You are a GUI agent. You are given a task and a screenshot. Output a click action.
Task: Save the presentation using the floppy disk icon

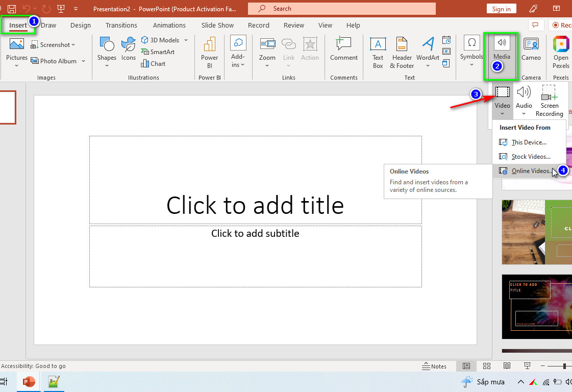click(12, 9)
